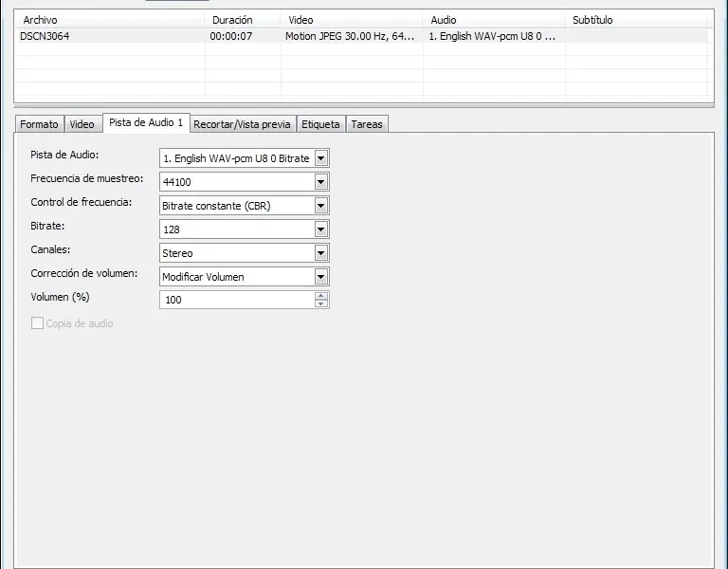Click the Audio column header

(494, 20)
